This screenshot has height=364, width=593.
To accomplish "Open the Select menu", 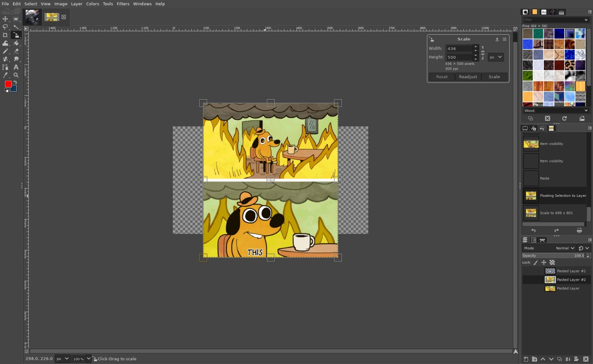I will click(x=31, y=4).
